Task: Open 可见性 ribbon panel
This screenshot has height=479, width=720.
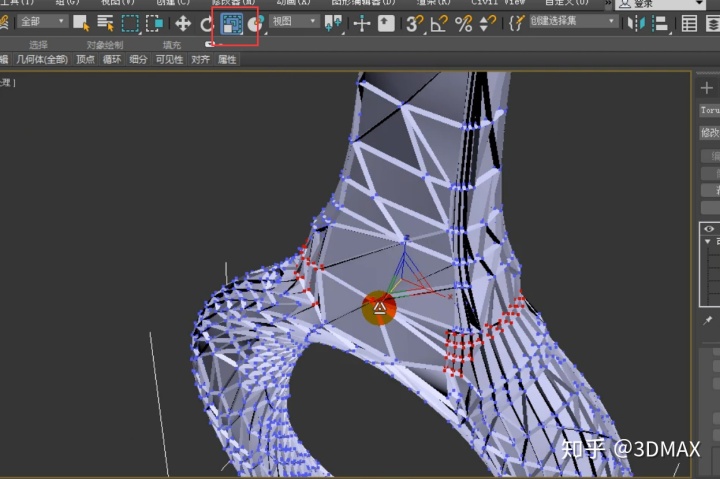Action: [169, 60]
